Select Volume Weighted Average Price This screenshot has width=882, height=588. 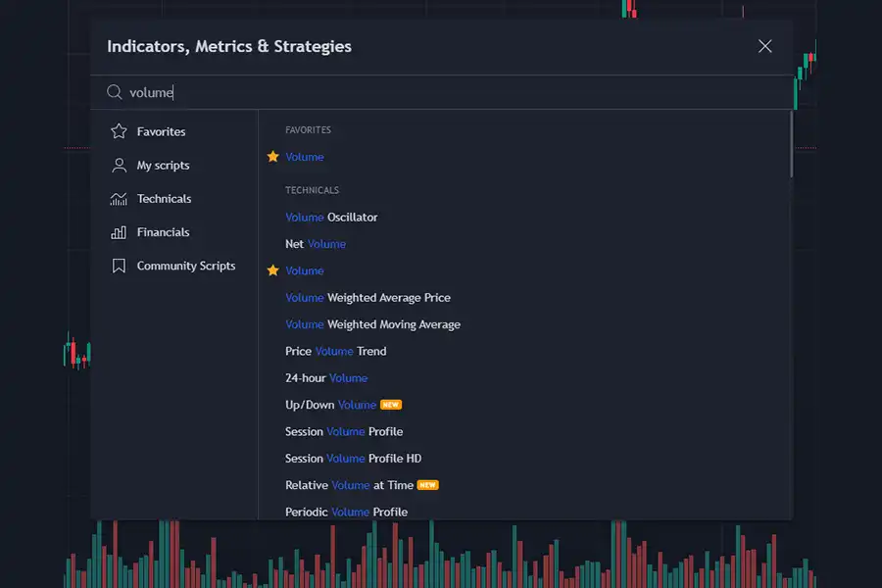(367, 298)
